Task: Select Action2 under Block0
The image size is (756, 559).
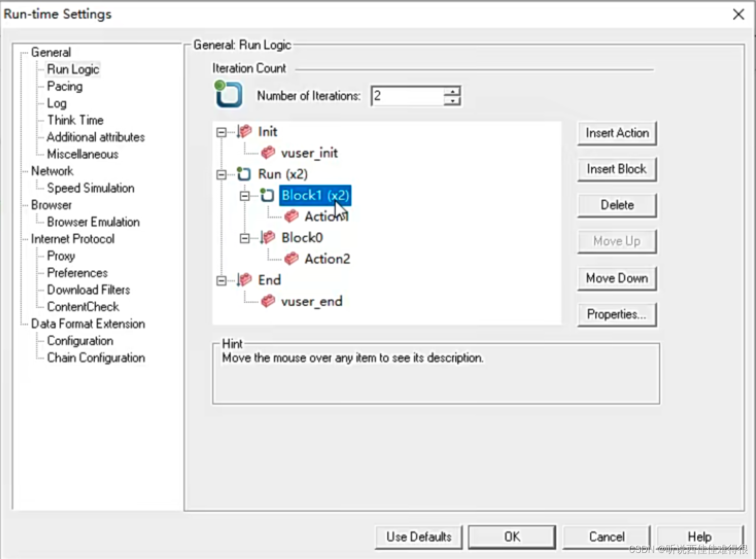Action: click(327, 258)
